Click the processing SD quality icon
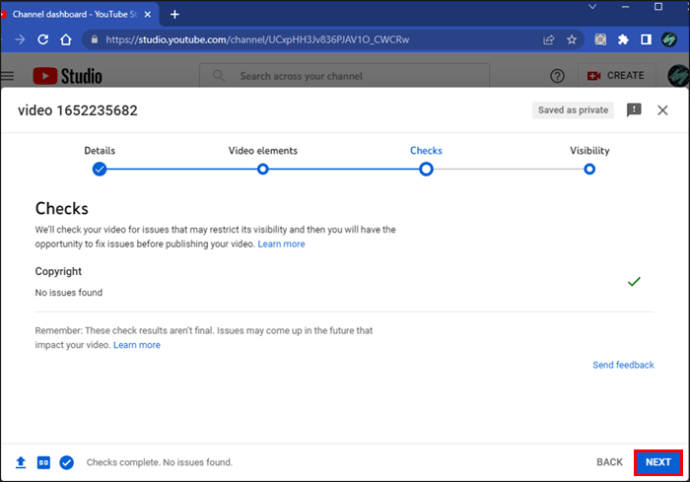690x482 pixels. point(44,463)
